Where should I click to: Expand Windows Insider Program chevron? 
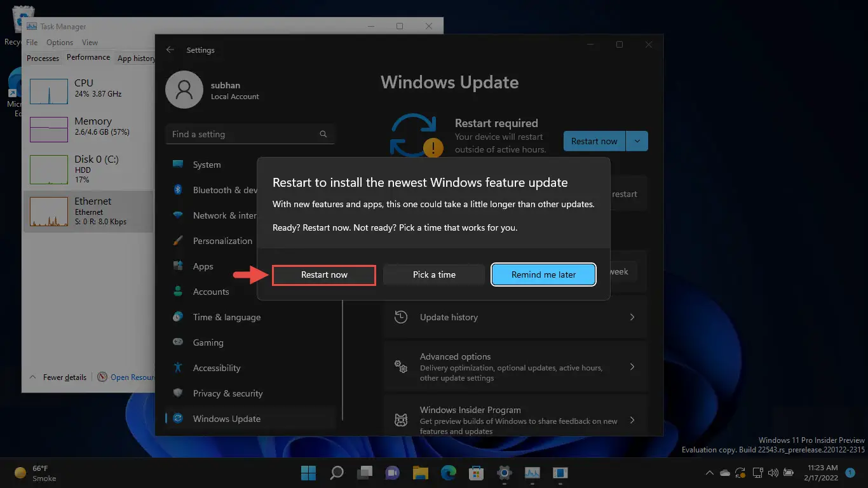click(x=632, y=421)
